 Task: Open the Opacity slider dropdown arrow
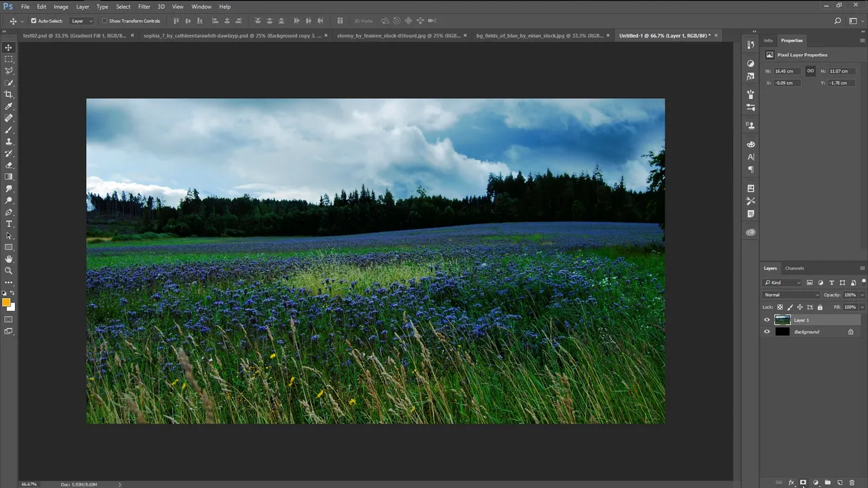[862, 295]
